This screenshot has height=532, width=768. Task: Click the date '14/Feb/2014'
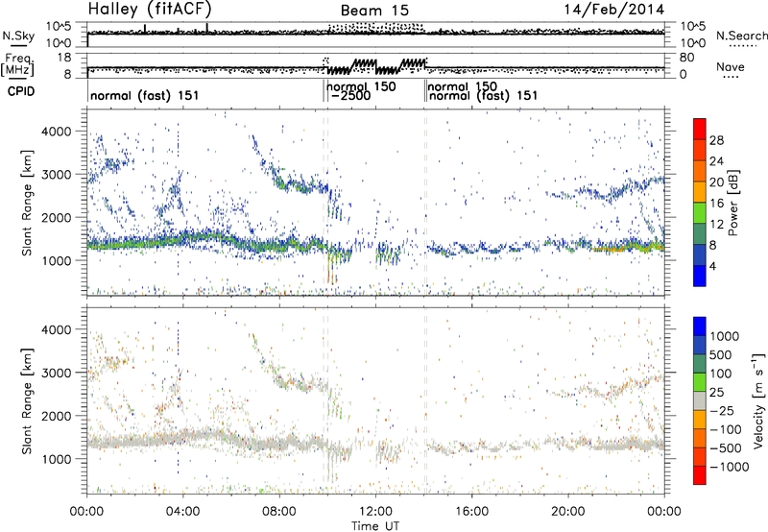coord(613,10)
